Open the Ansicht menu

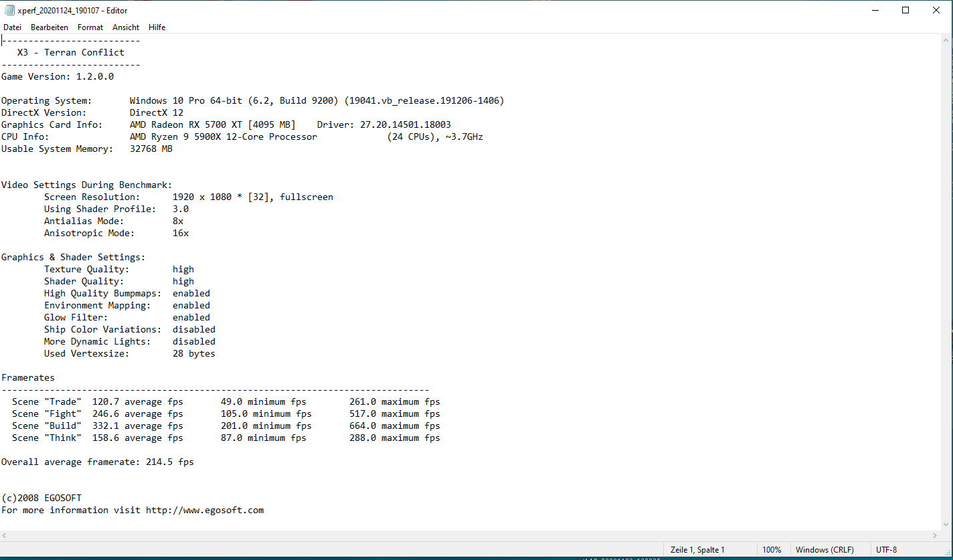click(126, 27)
